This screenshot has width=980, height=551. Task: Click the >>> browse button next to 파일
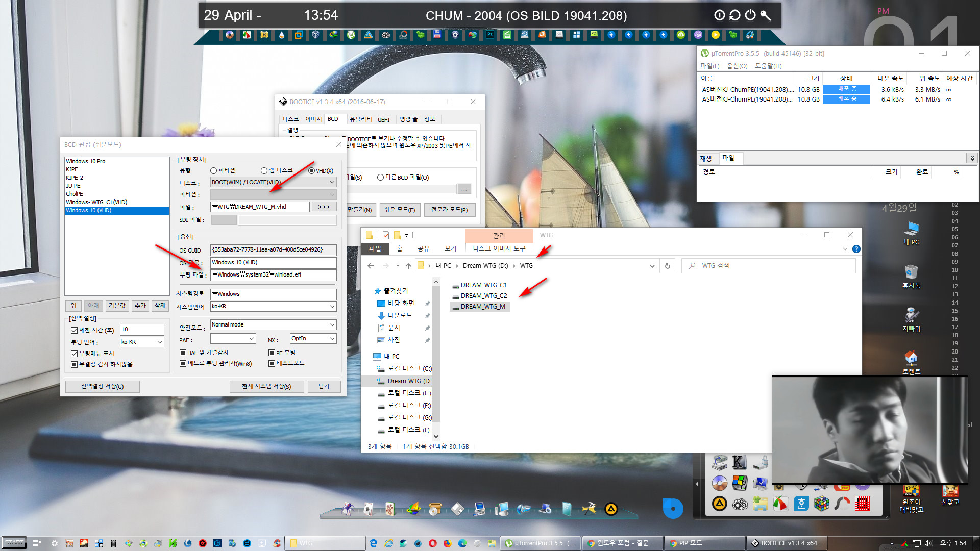click(324, 207)
